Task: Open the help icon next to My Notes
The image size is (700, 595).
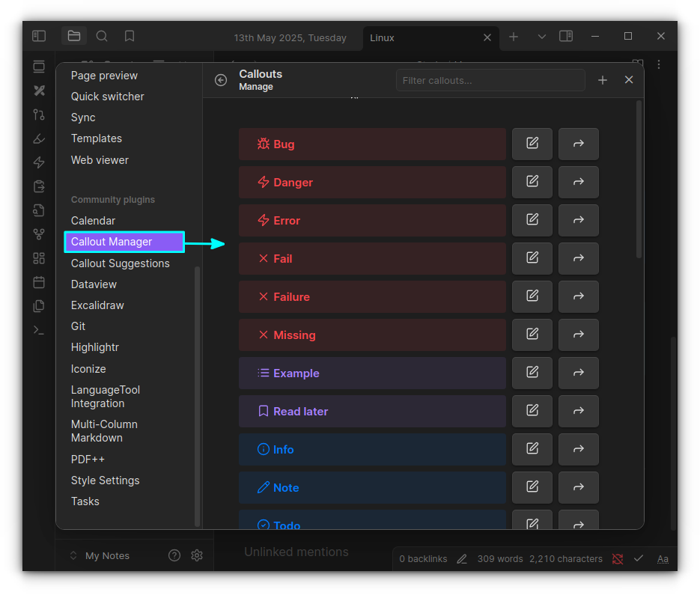Action: point(174,555)
